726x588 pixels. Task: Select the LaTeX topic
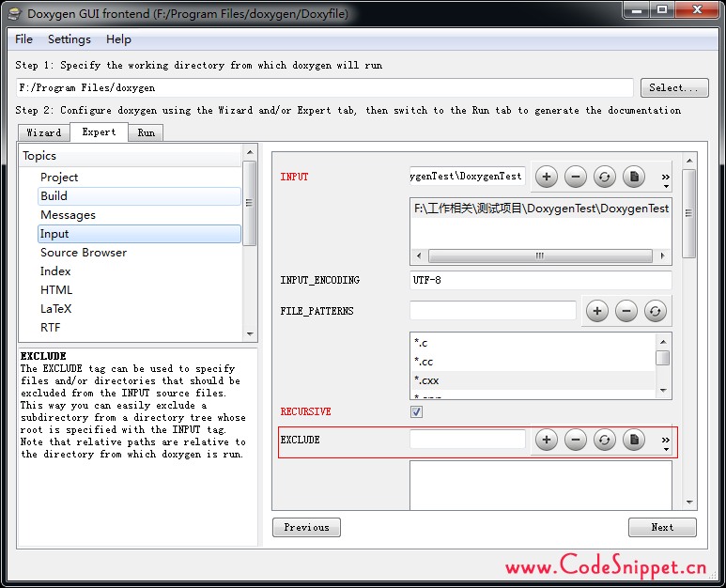coord(139,309)
